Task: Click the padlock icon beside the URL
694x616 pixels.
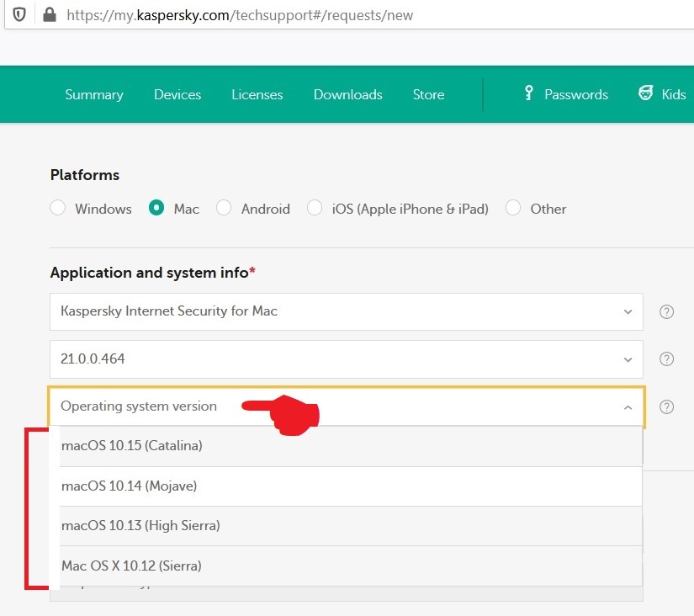Action: click(x=48, y=14)
